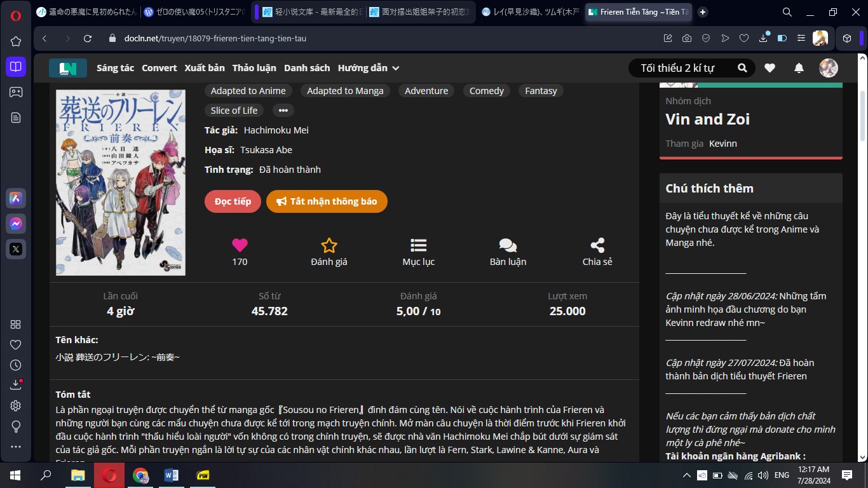Image resolution: width=868 pixels, height=488 pixels.
Task: Click the Fantasy genre tag
Action: (x=541, y=91)
